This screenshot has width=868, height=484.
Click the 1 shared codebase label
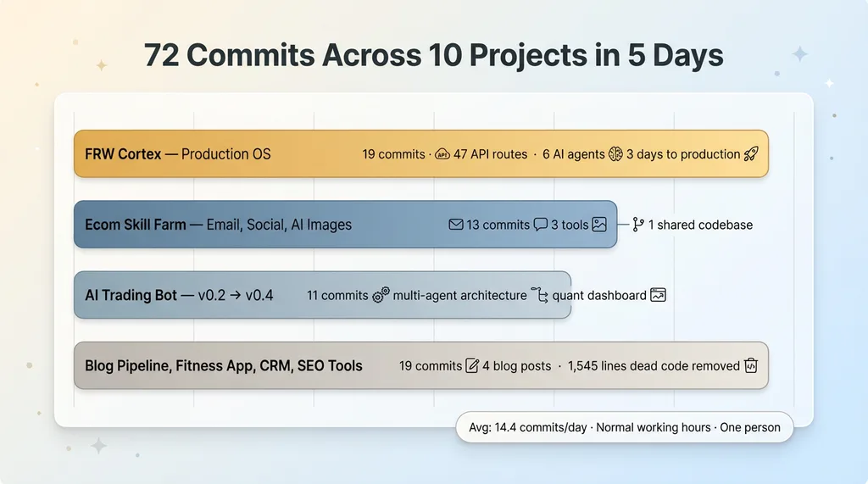[x=700, y=225]
